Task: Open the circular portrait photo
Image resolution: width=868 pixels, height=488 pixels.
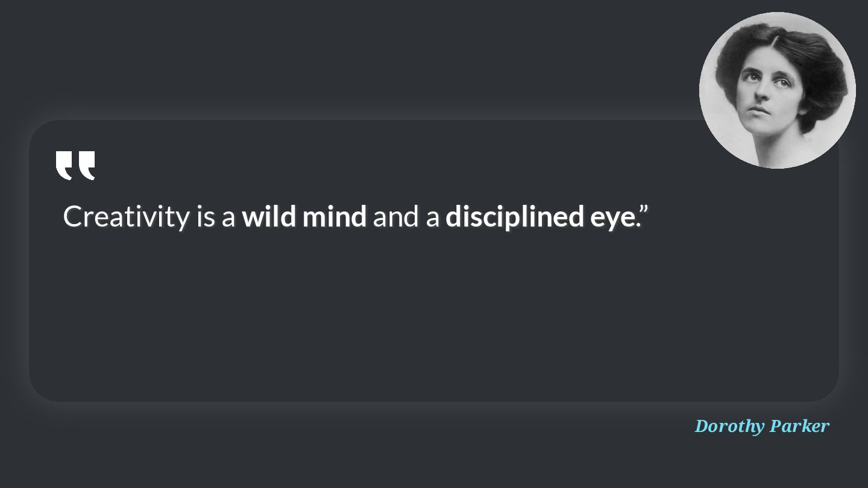Action: tap(778, 90)
